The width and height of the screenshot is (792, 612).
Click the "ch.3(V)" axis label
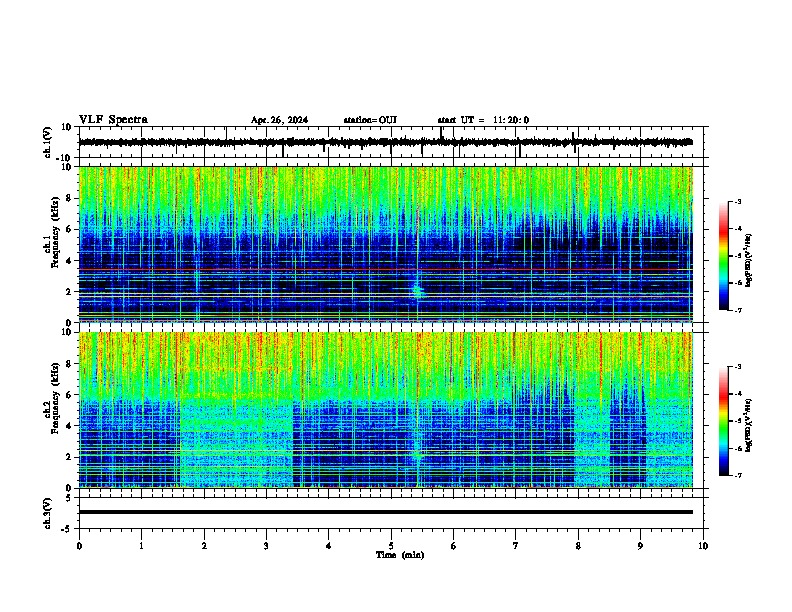click(48, 513)
